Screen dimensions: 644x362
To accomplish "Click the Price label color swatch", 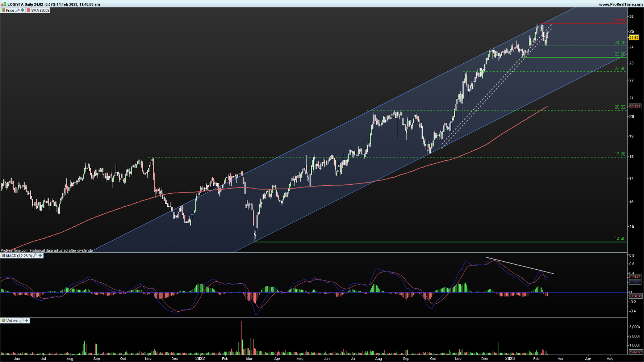I will coord(3,10).
